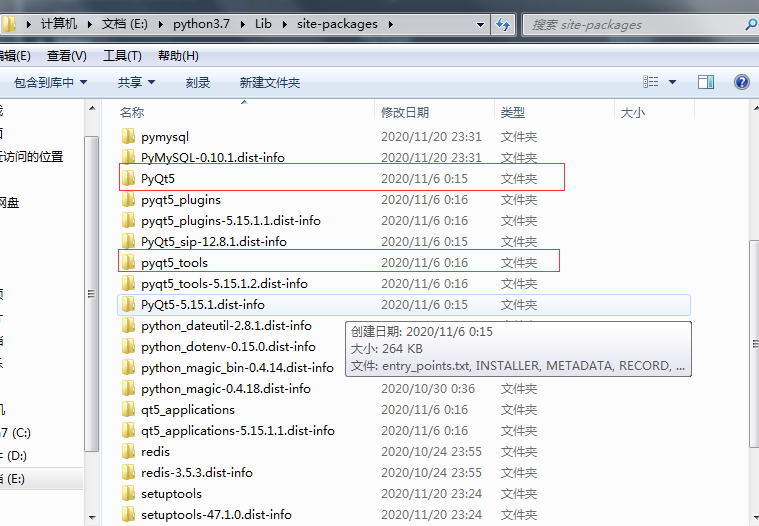Open the address bar history dropdown
This screenshot has width=759, height=526.
tap(480, 25)
